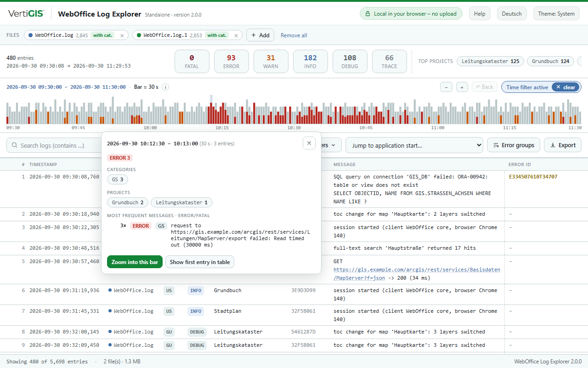The image size is (588, 368).
Task: Open the bar size info icon
Action: point(165,87)
